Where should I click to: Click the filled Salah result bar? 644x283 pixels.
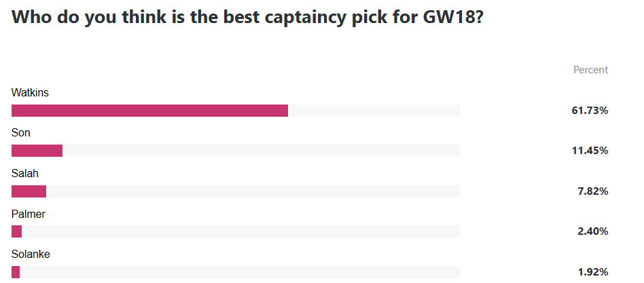tap(29, 191)
